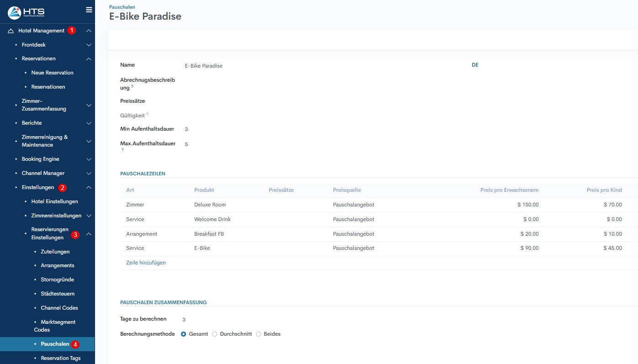
Task: Collapse the Reservationen submenu
Action: pos(89,59)
